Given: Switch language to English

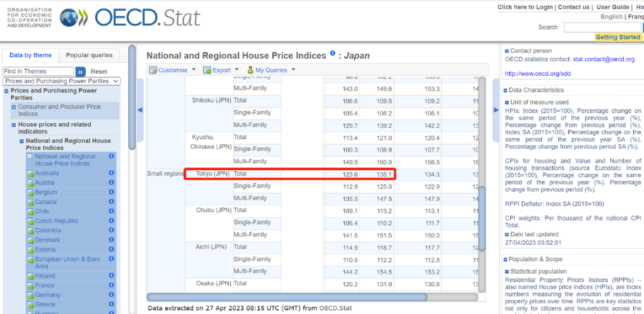Looking at the screenshot, I should 612,17.
